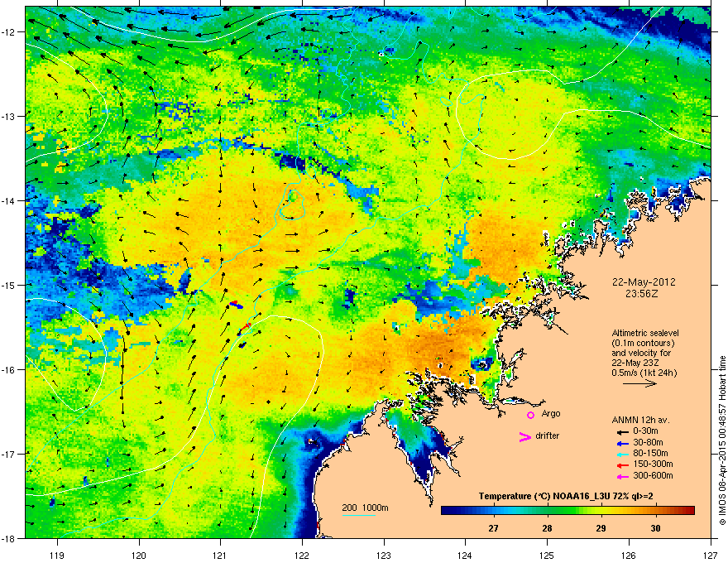Click the latitude axis label -15

[8, 285]
